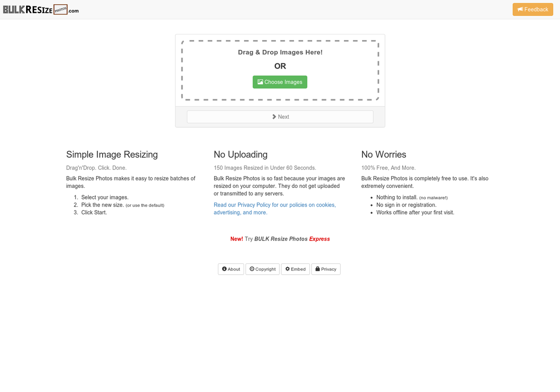Click 'No sign in or registration.' text
This screenshot has width=560, height=392.
pos(406,205)
